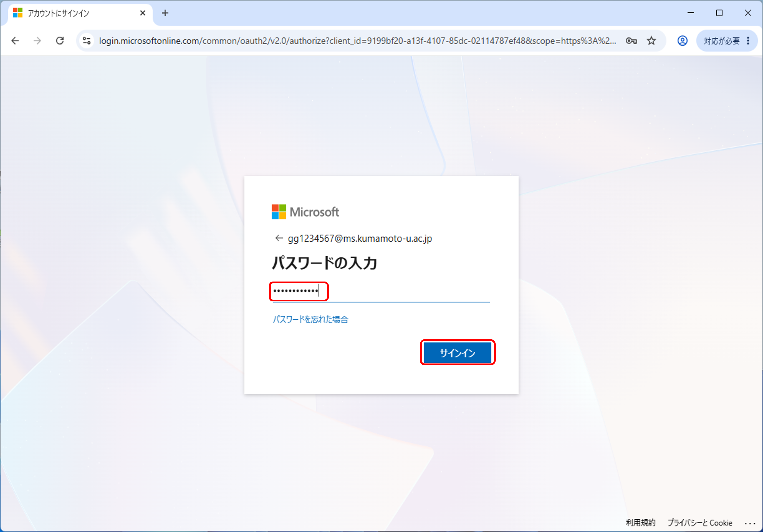763x532 pixels.
Task: Minimize the browser window
Action: pyautogui.click(x=690, y=13)
